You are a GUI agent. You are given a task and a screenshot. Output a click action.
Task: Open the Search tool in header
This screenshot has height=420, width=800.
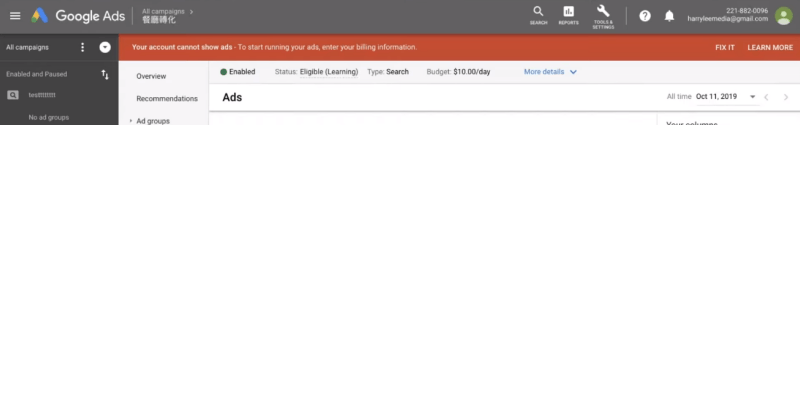(538, 15)
